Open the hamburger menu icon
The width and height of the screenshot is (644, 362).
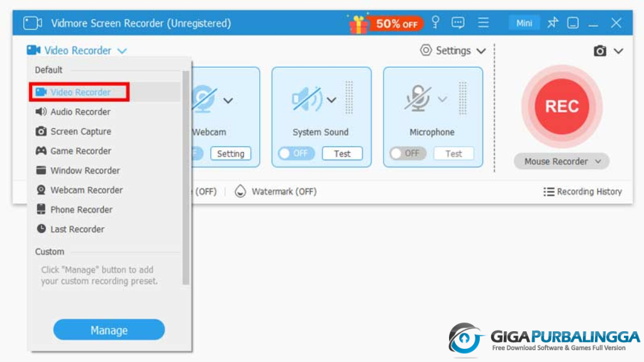pyautogui.click(x=484, y=23)
